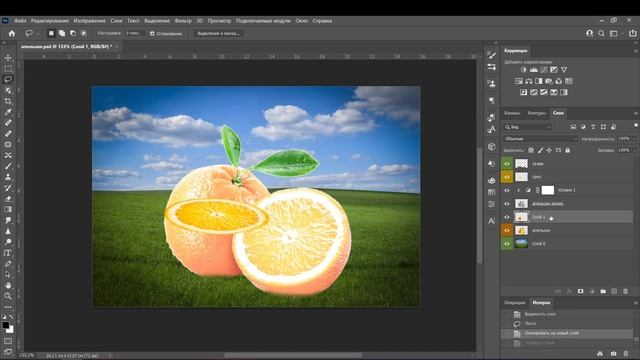Hide the Слой 1 layer
The height and width of the screenshot is (360, 640).
507,217
